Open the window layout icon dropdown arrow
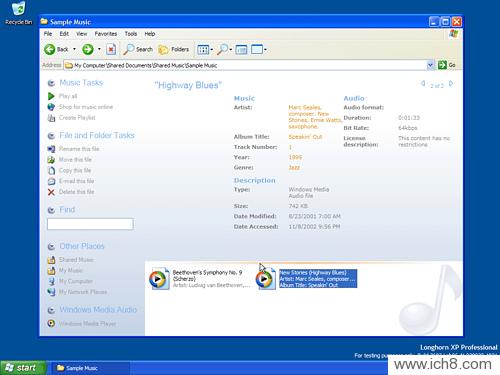The height and width of the screenshot is (375, 500). 266,50
